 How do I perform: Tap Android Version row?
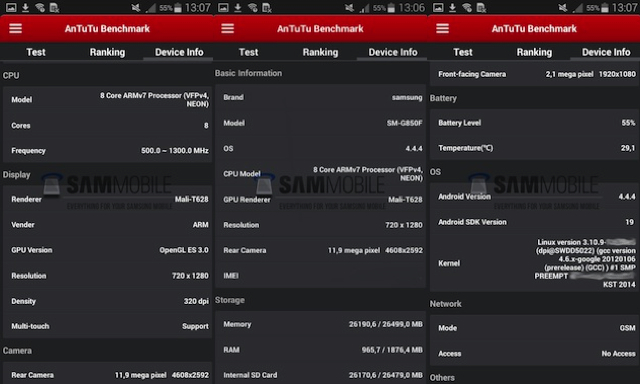[x=535, y=196]
